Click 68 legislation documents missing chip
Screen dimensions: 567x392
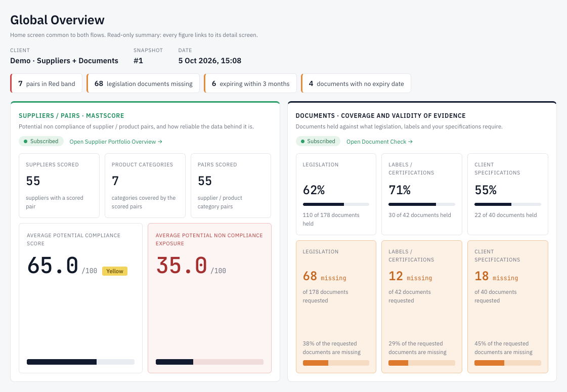(x=143, y=83)
